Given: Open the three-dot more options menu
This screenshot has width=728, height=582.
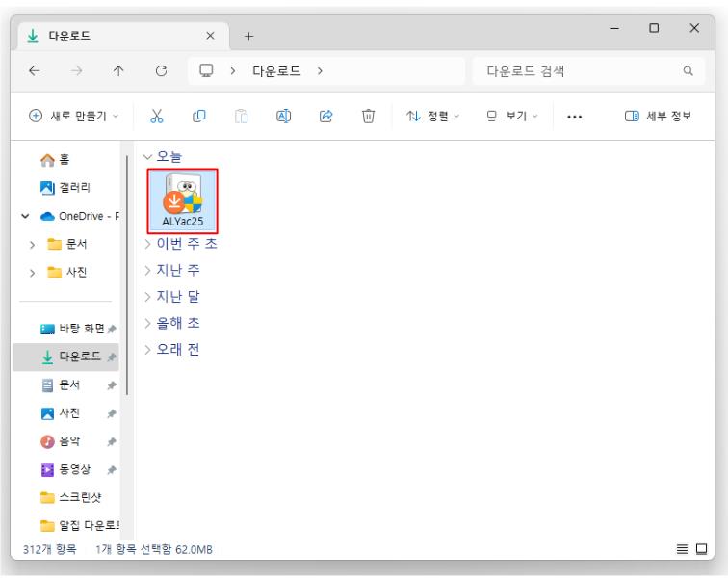Looking at the screenshot, I should (x=574, y=117).
